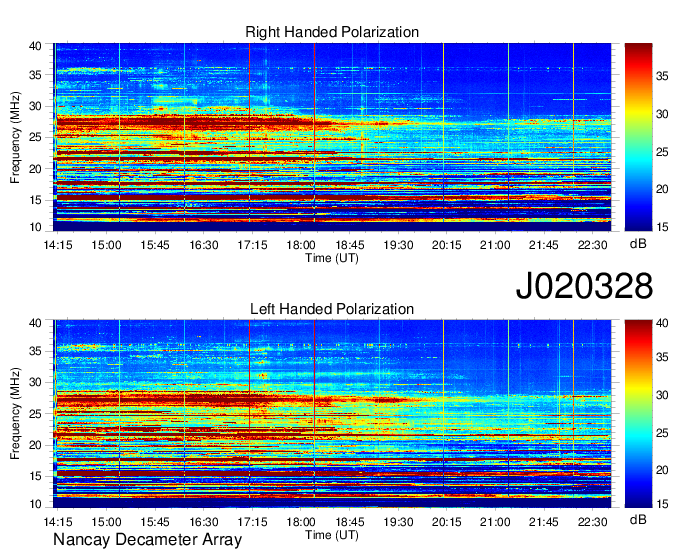Click the Right Handed plot's "Time (UT)" axis label
Screen dimensions: 680x552
(332, 258)
